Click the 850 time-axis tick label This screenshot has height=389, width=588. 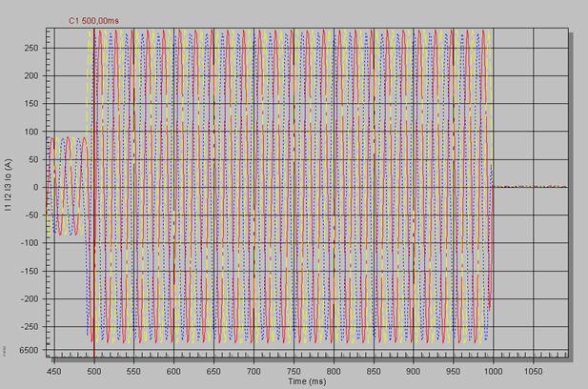[x=374, y=372]
